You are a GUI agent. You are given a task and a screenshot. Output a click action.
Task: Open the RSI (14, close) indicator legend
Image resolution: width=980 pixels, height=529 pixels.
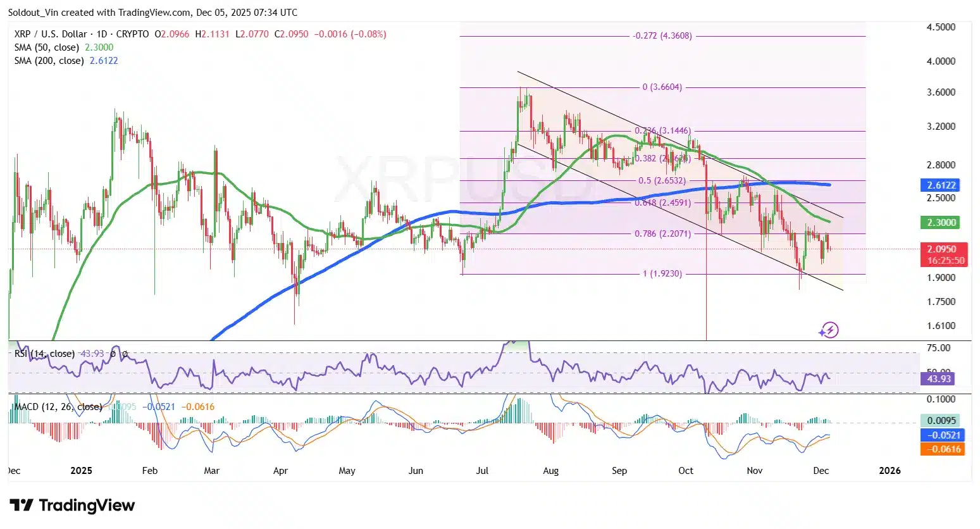coord(44,354)
